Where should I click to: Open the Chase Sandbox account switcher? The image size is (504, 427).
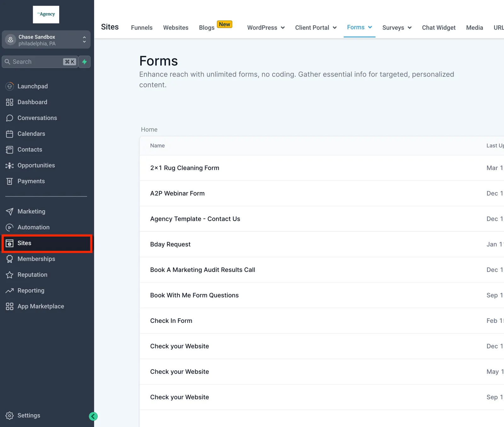click(x=46, y=39)
